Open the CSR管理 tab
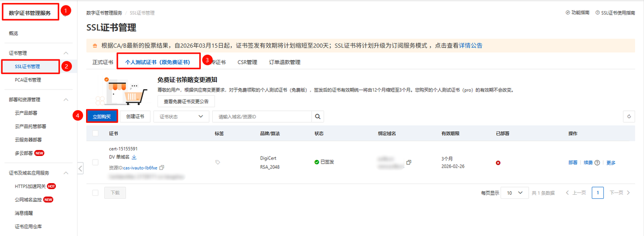The image size is (644, 236). point(247,62)
